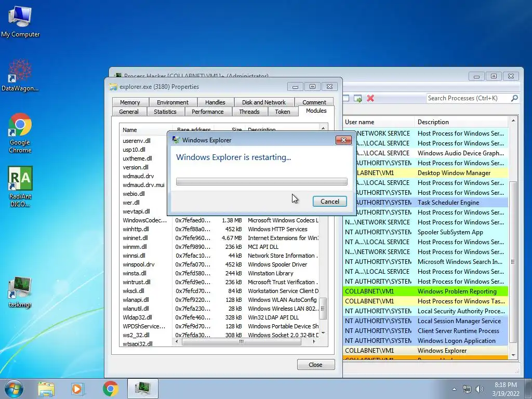Screen dimensions: 532x399
Task: Launch Chrome from the taskbar
Action: coord(110,389)
